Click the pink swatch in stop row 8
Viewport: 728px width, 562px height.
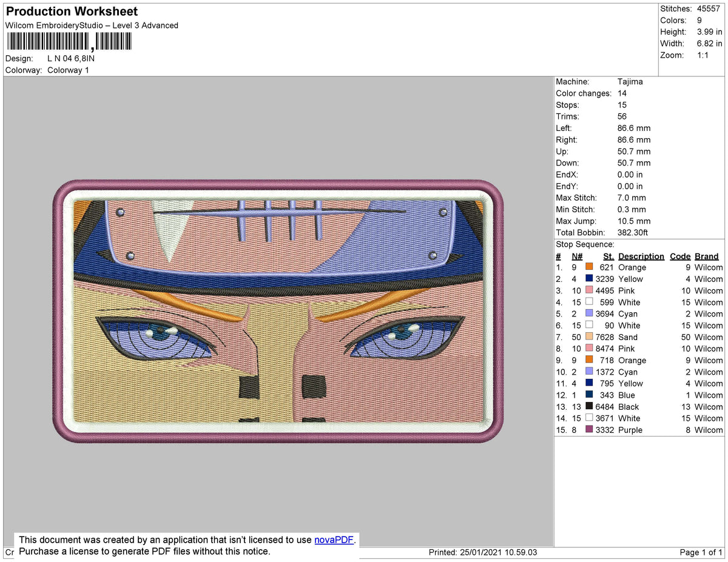tap(589, 349)
